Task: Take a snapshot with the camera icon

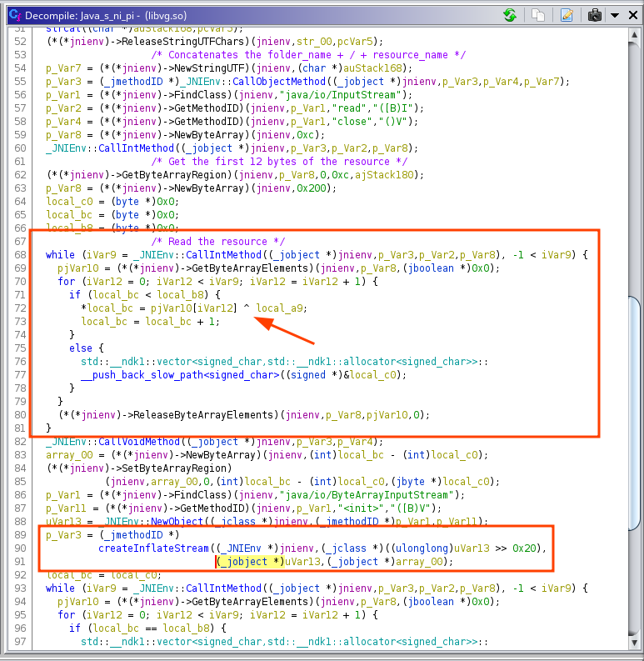Action: [x=594, y=15]
